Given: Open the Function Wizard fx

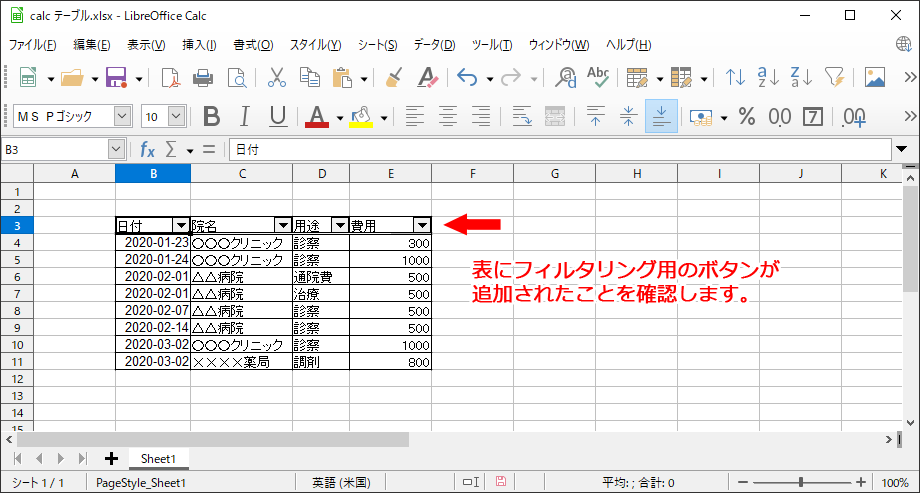Looking at the screenshot, I should (147, 150).
